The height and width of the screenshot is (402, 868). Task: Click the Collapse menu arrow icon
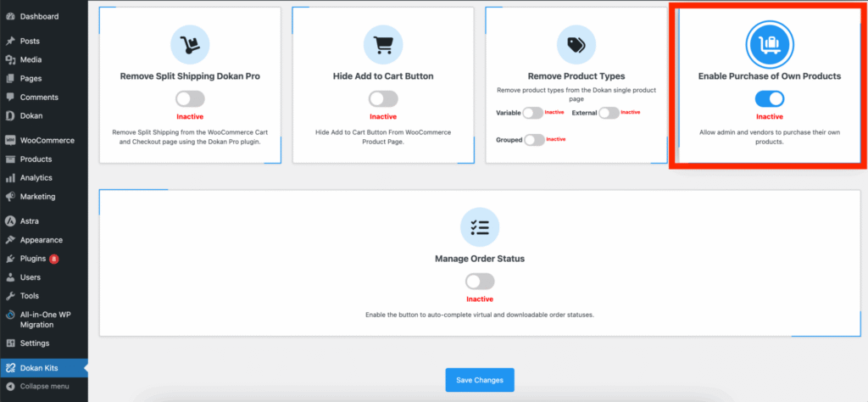coord(10,386)
